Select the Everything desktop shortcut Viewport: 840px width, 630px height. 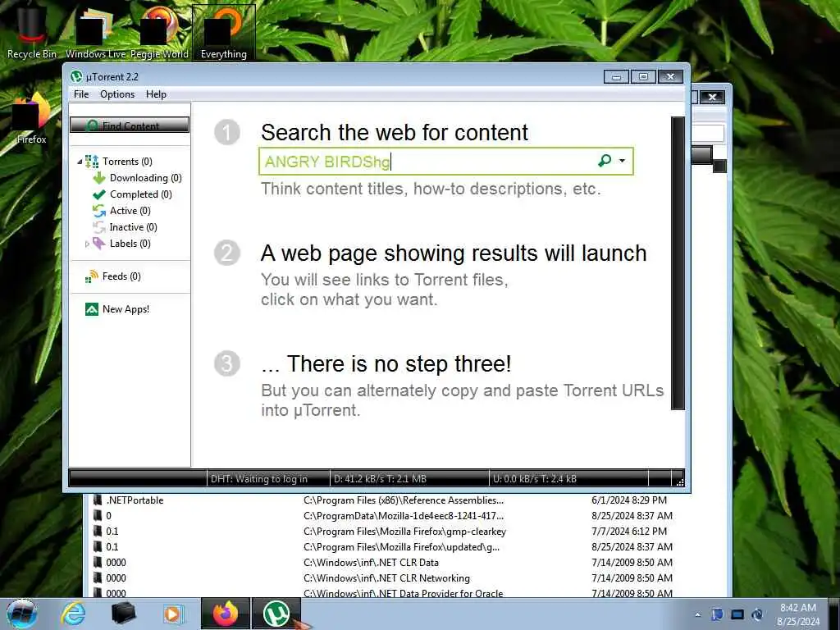point(223,31)
